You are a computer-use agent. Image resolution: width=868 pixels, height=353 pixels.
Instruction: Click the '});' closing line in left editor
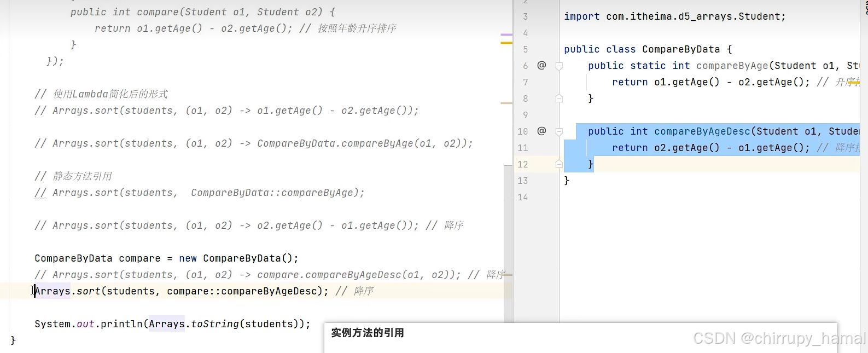pos(55,61)
